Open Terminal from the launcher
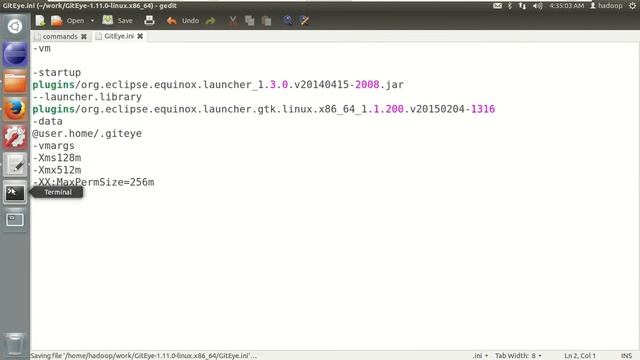Image resolution: width=640 pixels, height=360 pixels. [x=15, y=192]
